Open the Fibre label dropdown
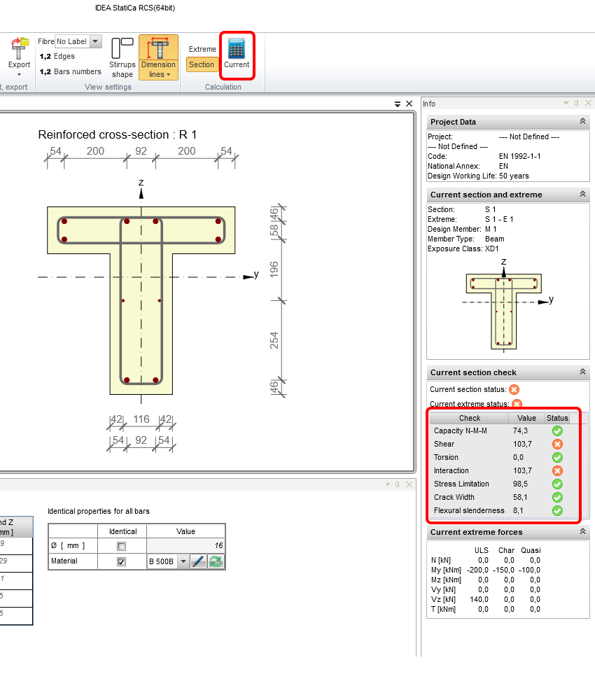 95,41
